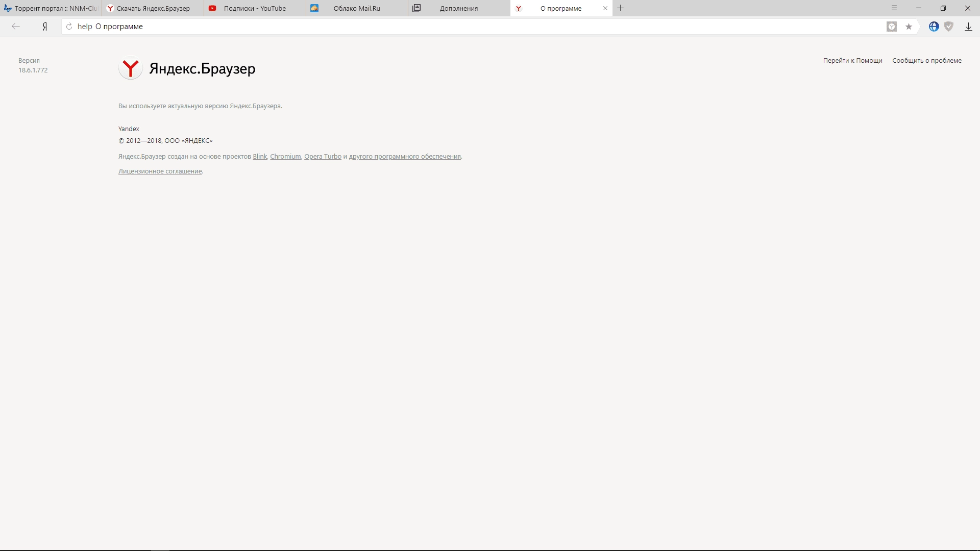Open the globe extension icon

tap(934, 27)
